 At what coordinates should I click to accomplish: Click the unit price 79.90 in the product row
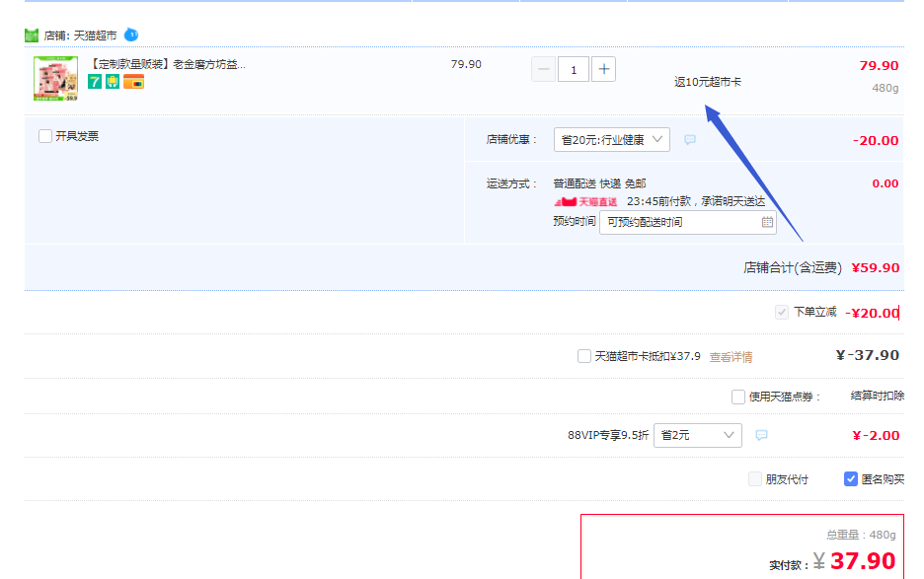pos(466,64)
